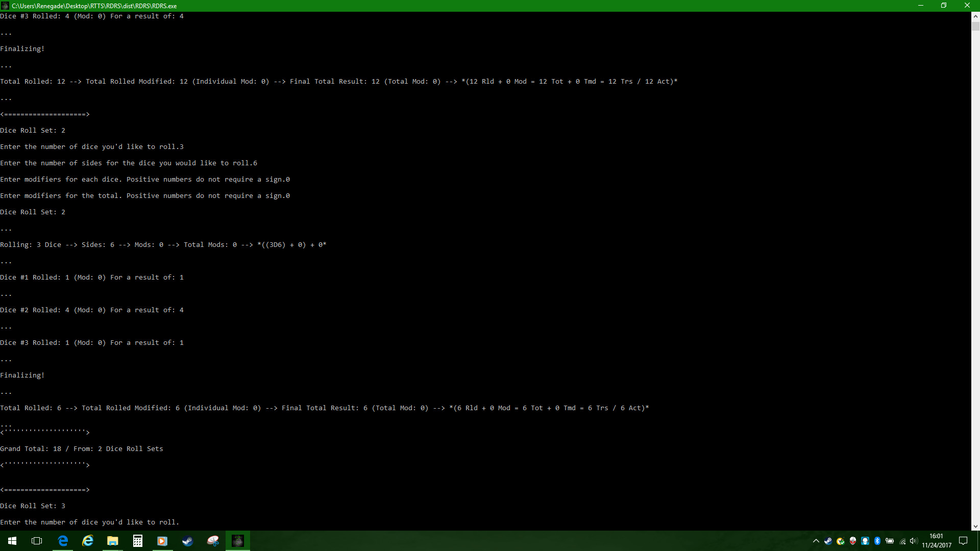The height and width of the screenshot is (551, 980).
Task: Click the Wi-Fi network indicator
Action: [x=902, y=541]
